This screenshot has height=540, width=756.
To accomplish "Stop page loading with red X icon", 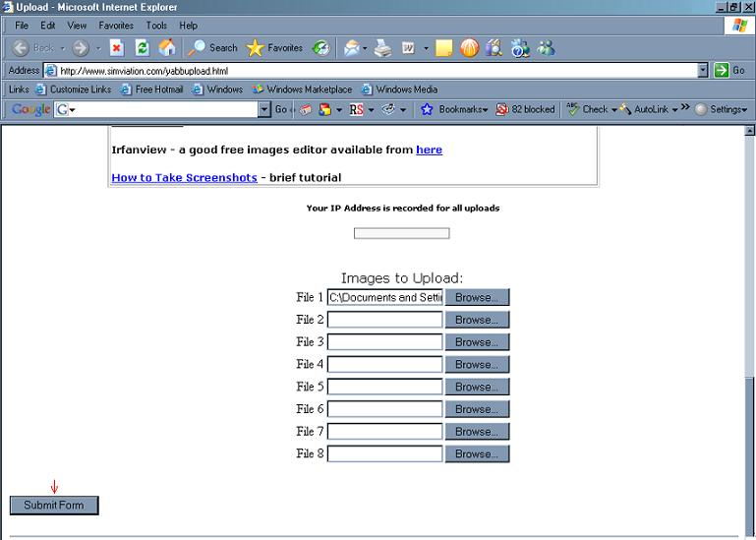I will [117, 48].
